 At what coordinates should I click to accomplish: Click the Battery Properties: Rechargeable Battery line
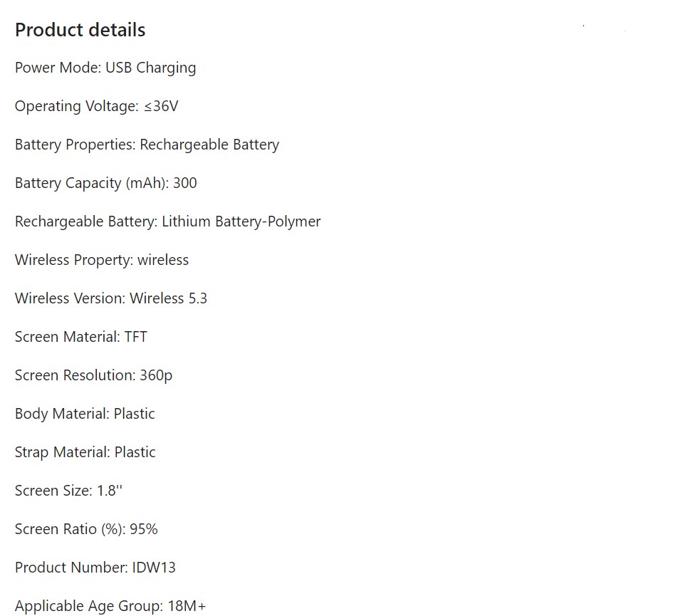point(147,145)
